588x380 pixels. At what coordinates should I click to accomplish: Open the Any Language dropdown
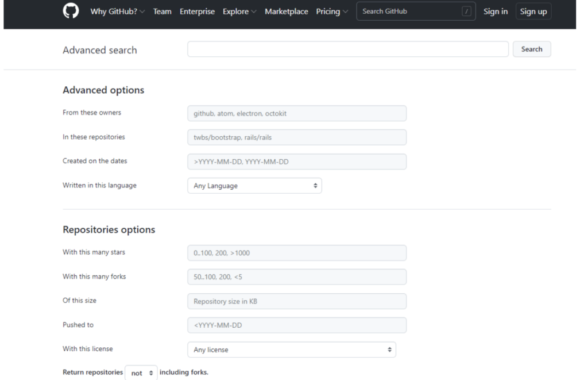pos(254,186)
